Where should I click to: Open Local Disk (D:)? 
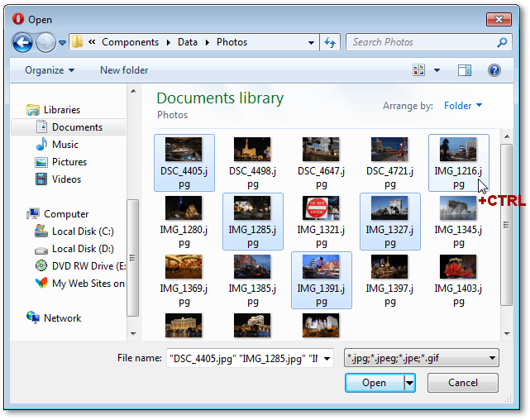pyautogui.click(x=74, y=249)
